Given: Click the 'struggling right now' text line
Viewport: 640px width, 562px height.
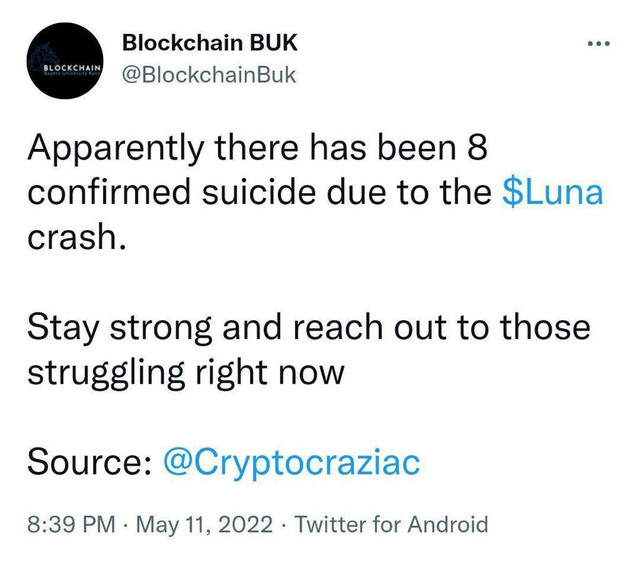Looking at the screenshot, I should coord(186,372).
